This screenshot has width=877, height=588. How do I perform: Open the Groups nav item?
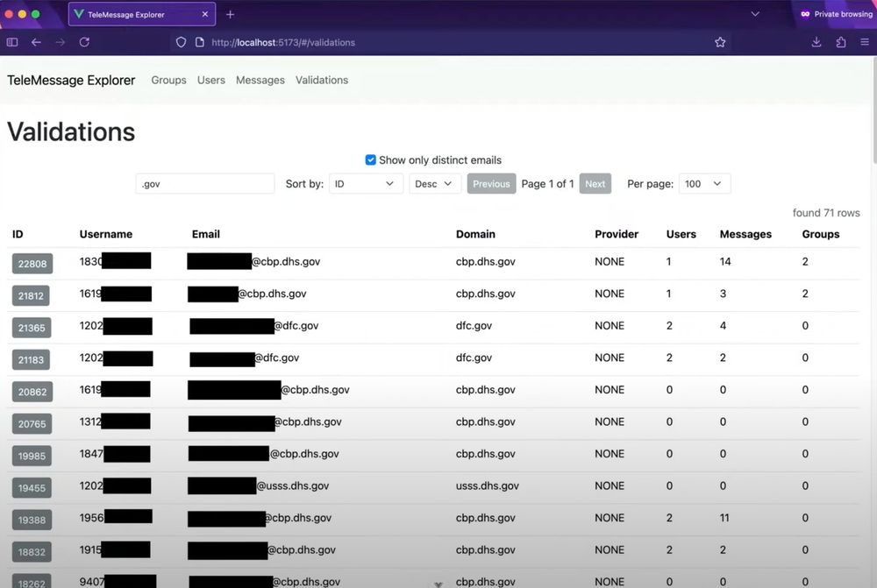pyautogui.click(x=168, y=80)
